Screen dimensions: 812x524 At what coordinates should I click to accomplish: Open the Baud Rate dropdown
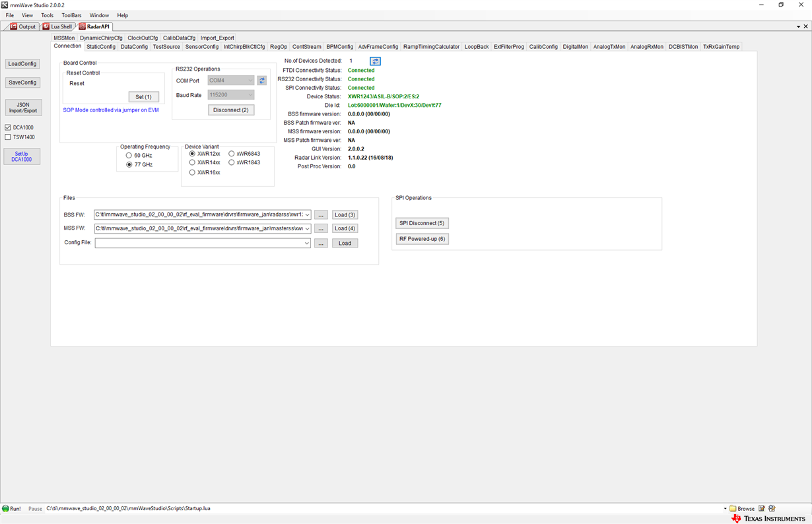(250, 95)
